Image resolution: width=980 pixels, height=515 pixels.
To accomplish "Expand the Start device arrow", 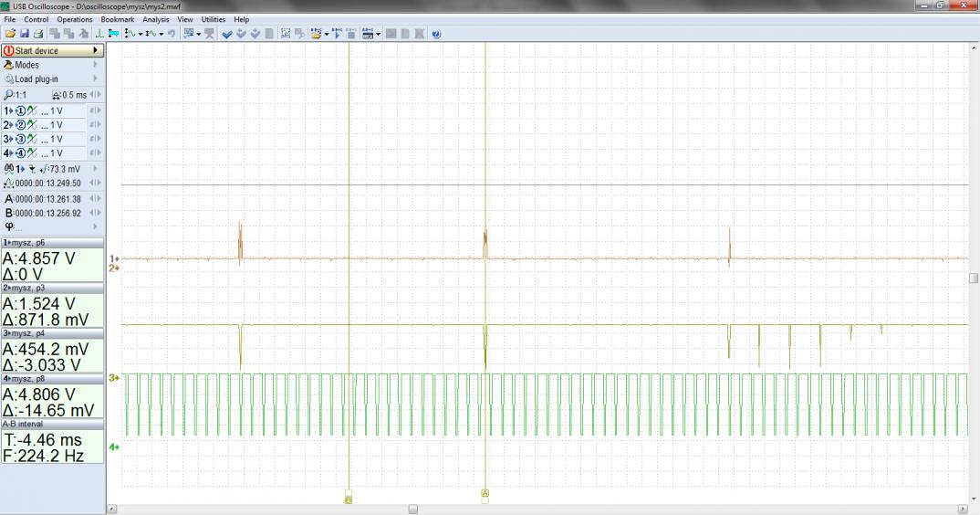I will point(95,51).
